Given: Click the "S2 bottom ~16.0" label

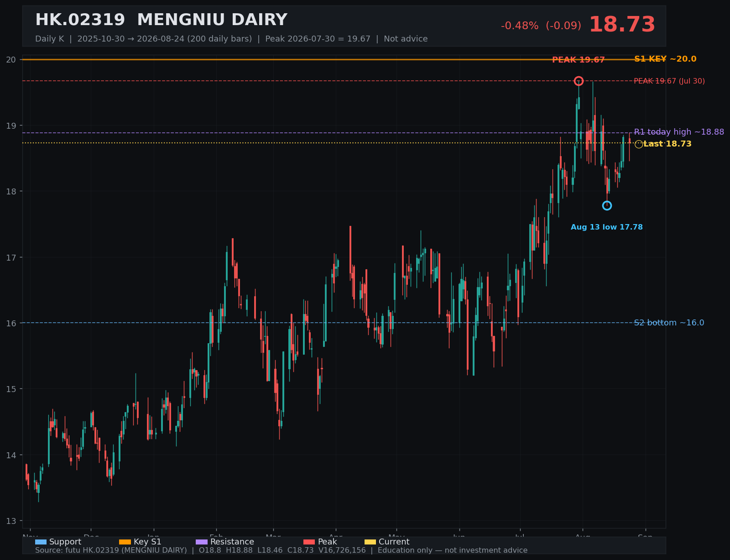Looking at the screenshot, I should coord(669,323).
